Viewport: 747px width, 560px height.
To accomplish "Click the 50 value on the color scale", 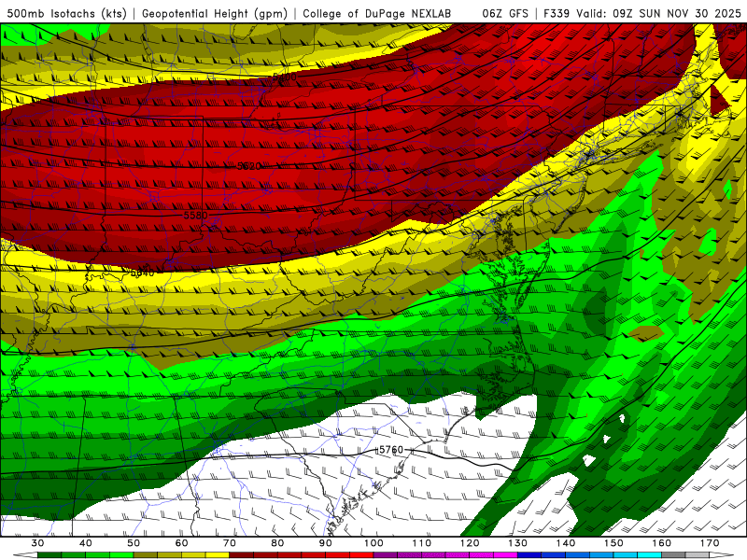I will [134, 543].
